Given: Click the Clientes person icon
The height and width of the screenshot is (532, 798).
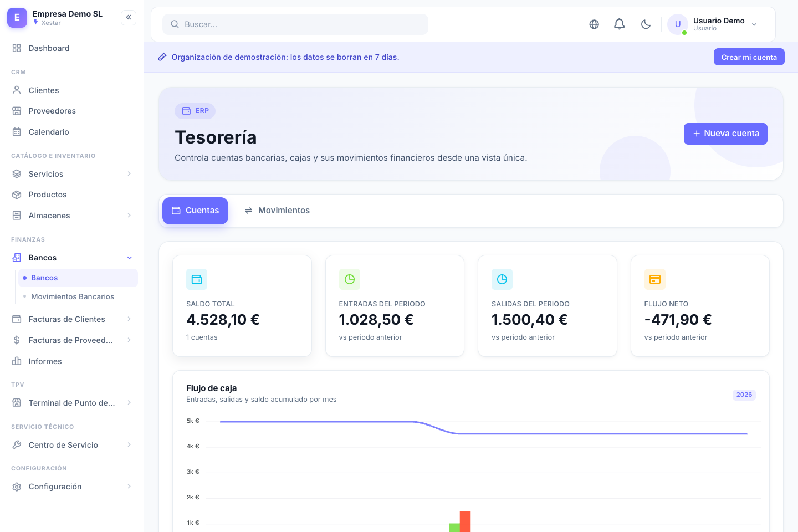Looking at the screenshot, I should pyautogui.click(x=17, y=90).
